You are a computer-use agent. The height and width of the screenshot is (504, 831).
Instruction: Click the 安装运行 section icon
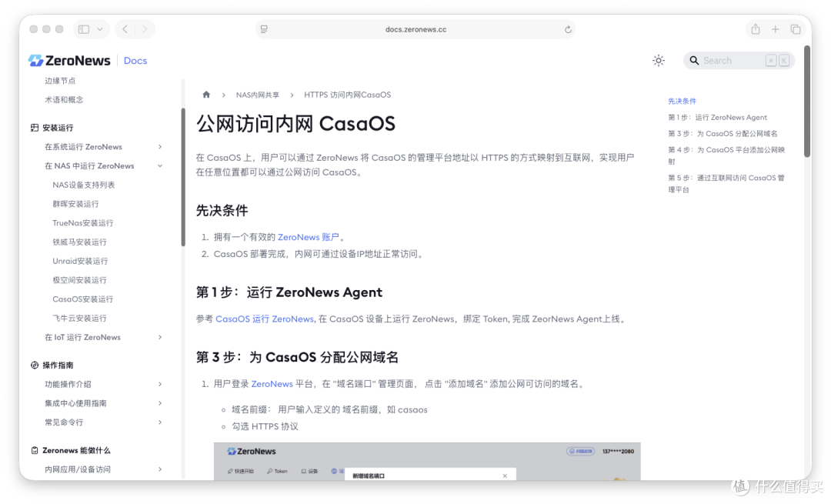click(x=35, y=128)
